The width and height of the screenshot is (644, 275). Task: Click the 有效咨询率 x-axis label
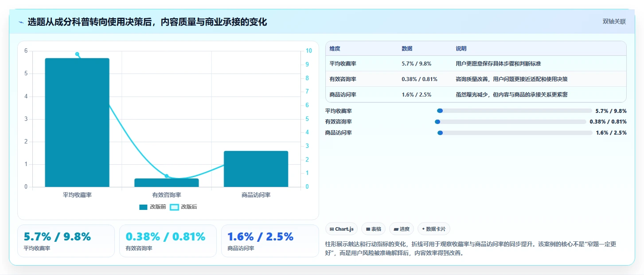[x=167, y=195]
